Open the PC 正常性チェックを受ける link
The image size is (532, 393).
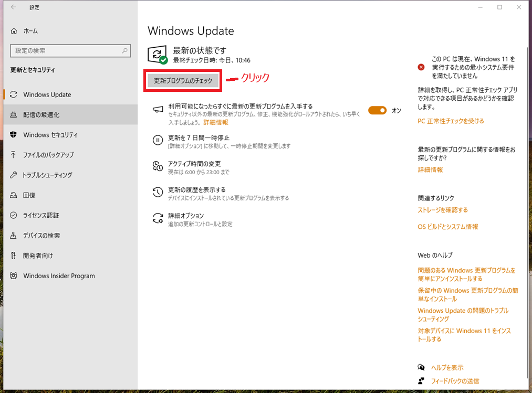[x=451, y=121]
